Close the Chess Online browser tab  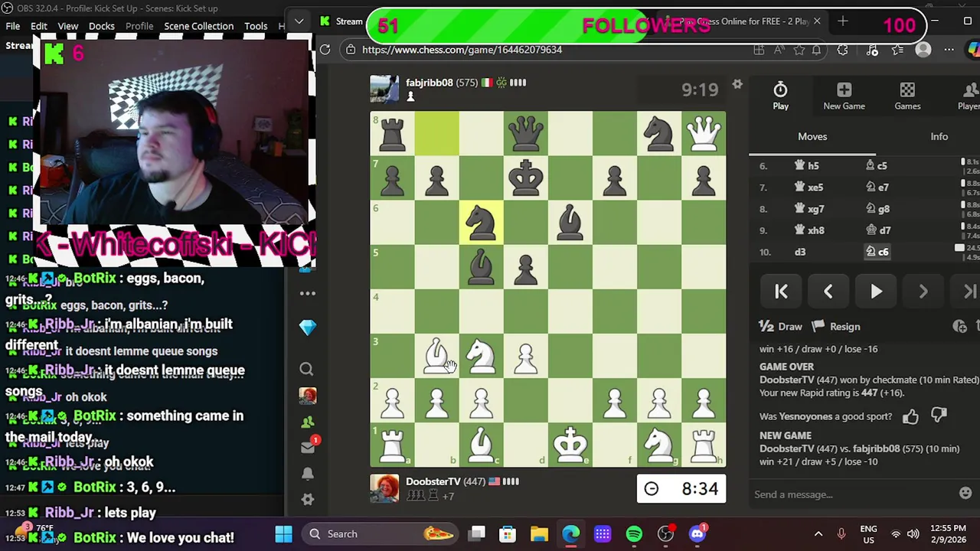coord(817,21)
